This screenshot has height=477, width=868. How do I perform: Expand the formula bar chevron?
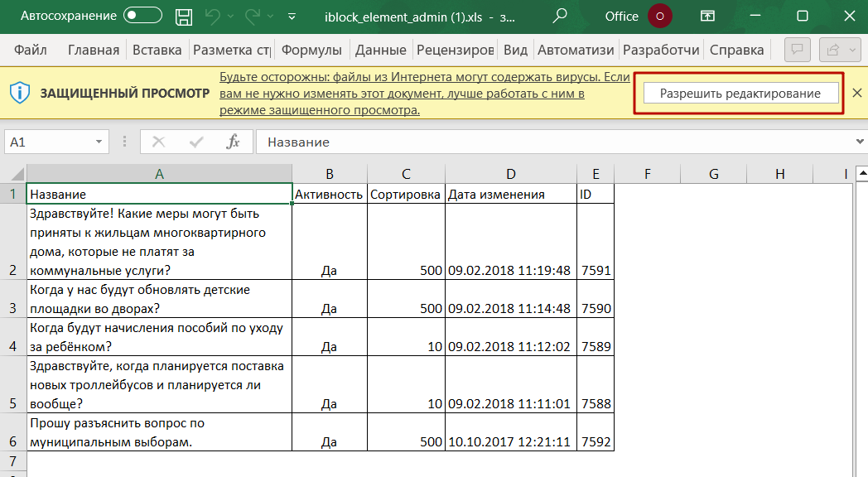coord(859,142)
